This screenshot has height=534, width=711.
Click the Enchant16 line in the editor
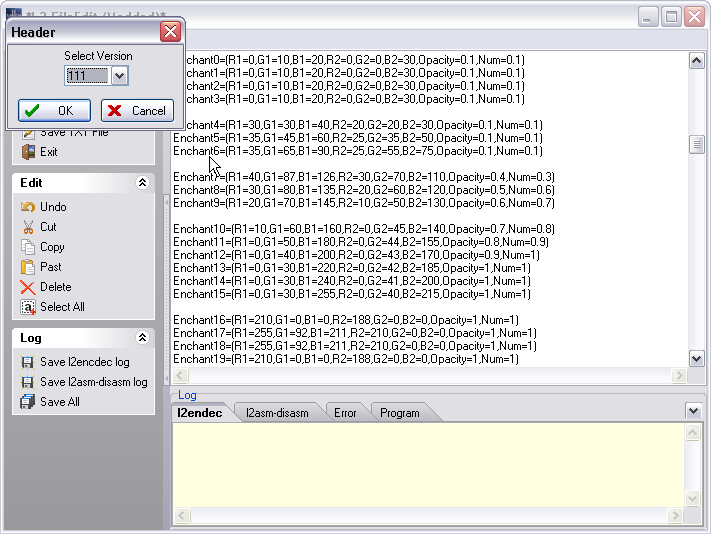pos(346,320)
